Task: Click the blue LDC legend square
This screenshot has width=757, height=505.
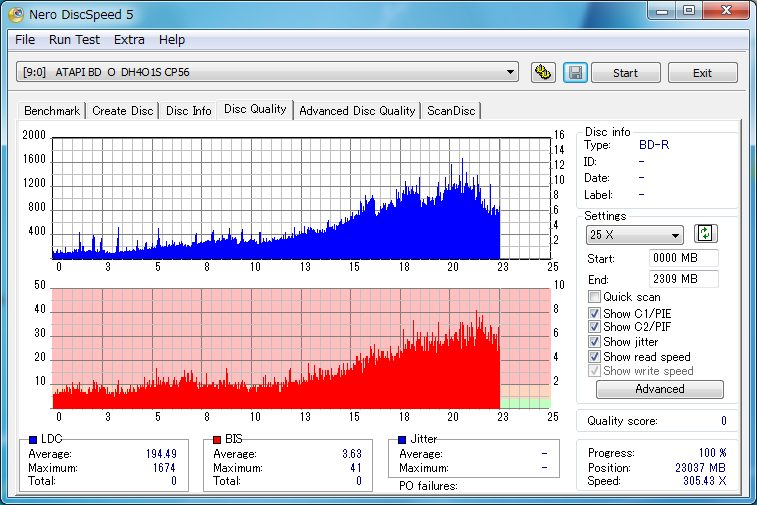Action: 33,440
